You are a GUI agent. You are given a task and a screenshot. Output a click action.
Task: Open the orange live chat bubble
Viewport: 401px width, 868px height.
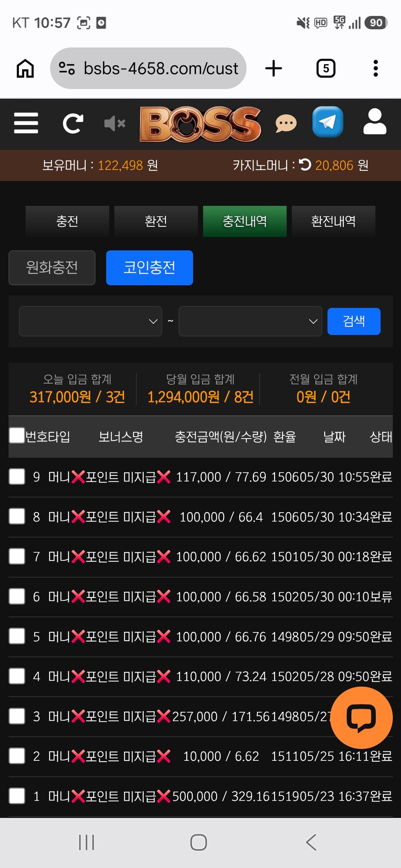[x=361, y=718]
